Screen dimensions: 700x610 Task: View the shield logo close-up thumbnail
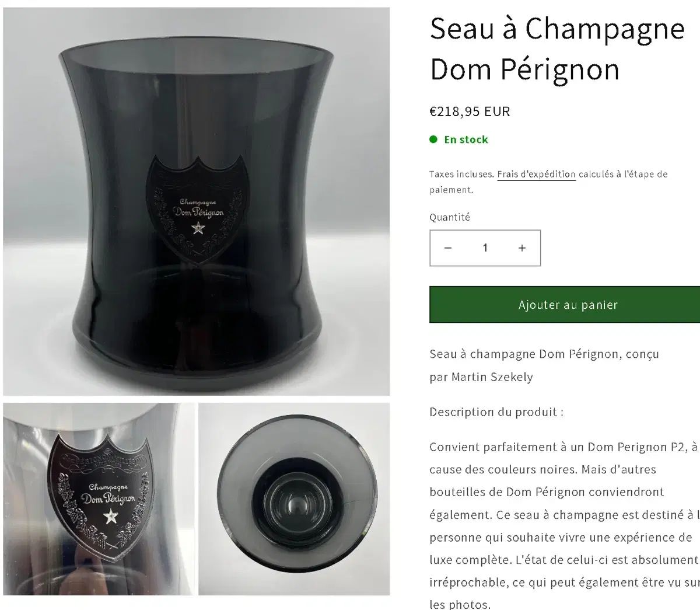[x=99, y=499]
